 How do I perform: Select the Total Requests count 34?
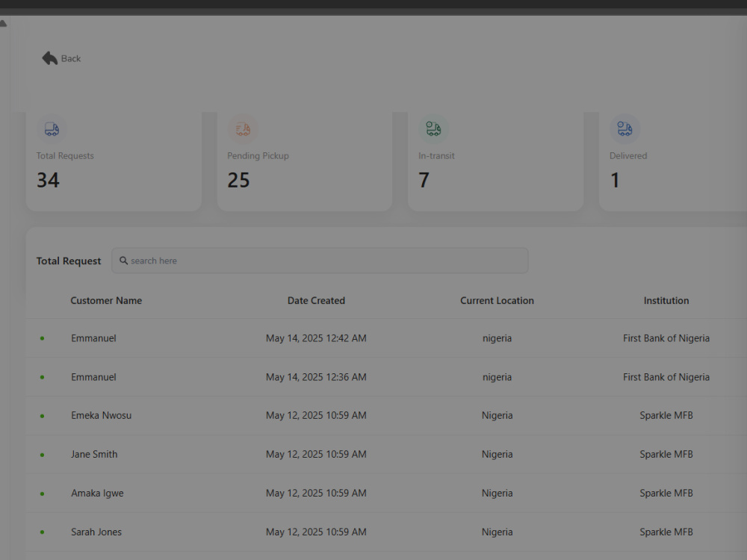(48, 180)
